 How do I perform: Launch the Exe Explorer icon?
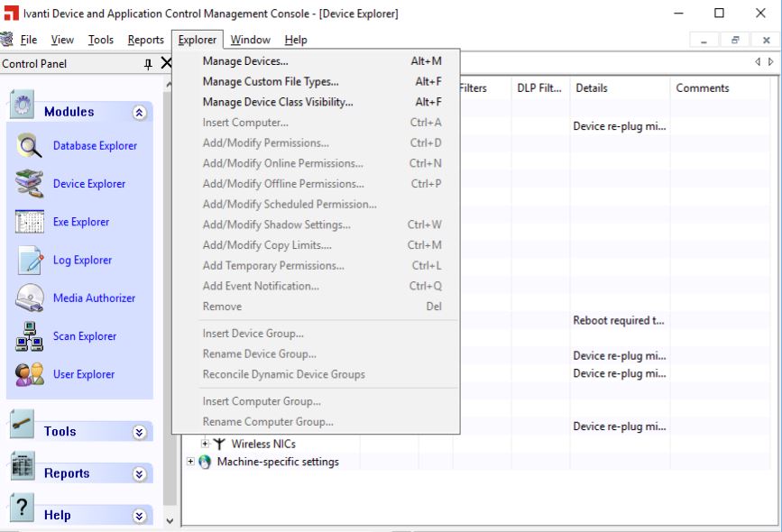(x=29, y=222)
